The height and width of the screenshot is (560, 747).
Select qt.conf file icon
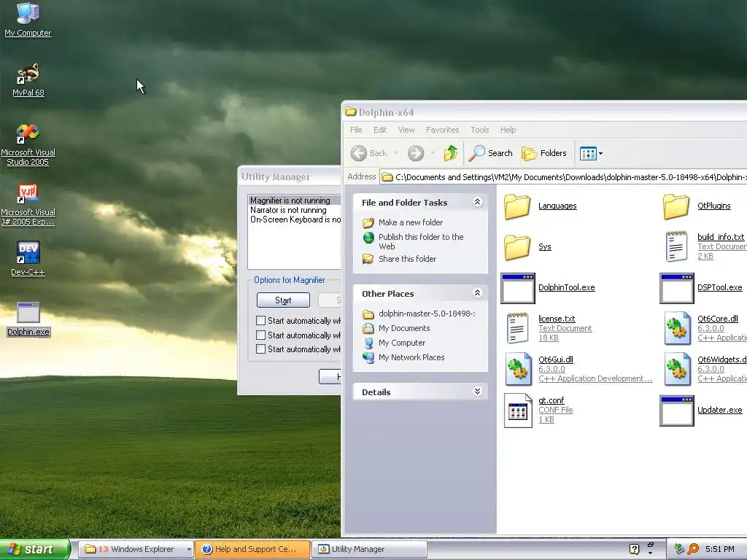point(519,410)
